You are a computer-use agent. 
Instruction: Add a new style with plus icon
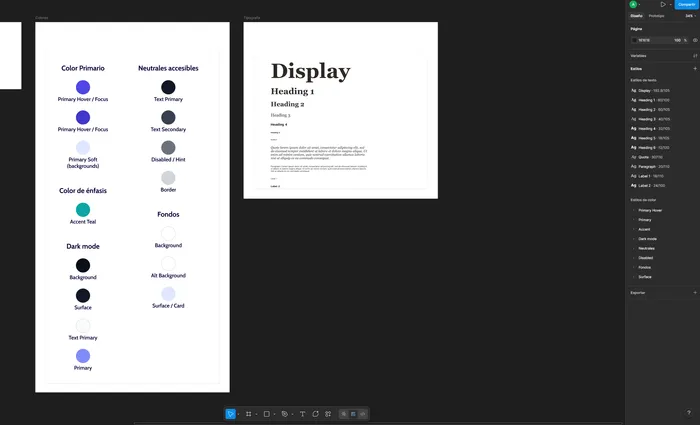pyautogui.click(x=695, y=68)
